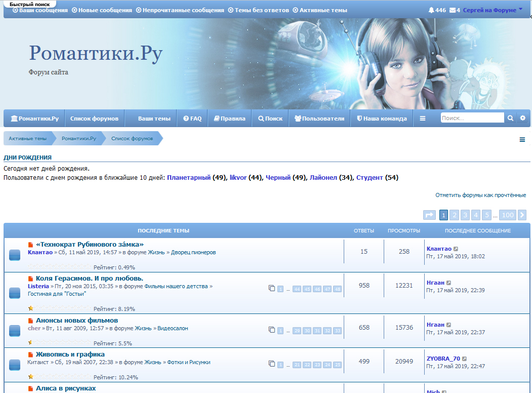Viewport: 532px width, 393px height.
Task: Click the jump-to-page arrow button
Action: tap(429, 215)
